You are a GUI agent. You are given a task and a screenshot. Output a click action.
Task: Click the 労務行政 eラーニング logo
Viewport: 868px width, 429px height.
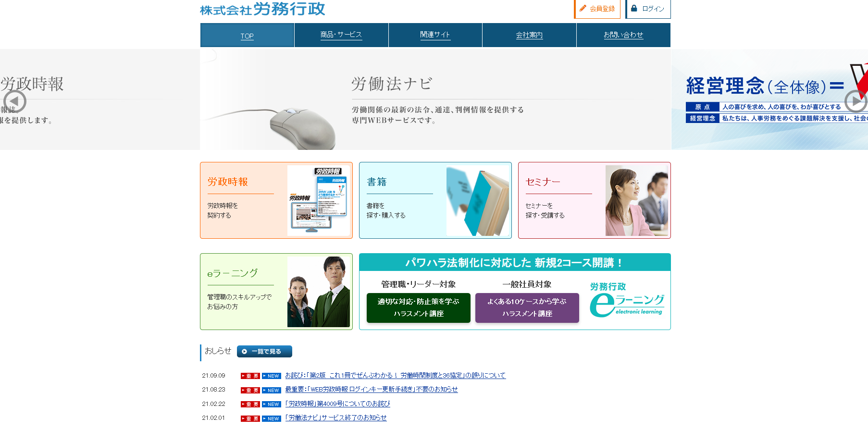tap(627, 299)
